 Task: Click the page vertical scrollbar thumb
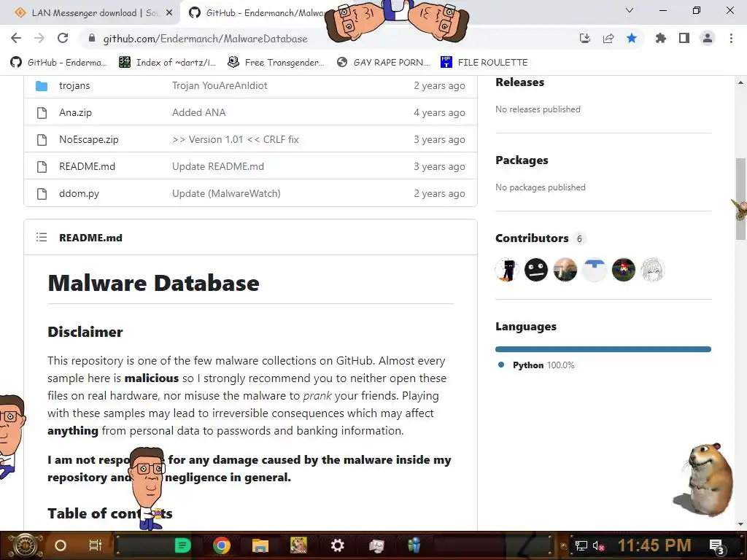point(740,199)
